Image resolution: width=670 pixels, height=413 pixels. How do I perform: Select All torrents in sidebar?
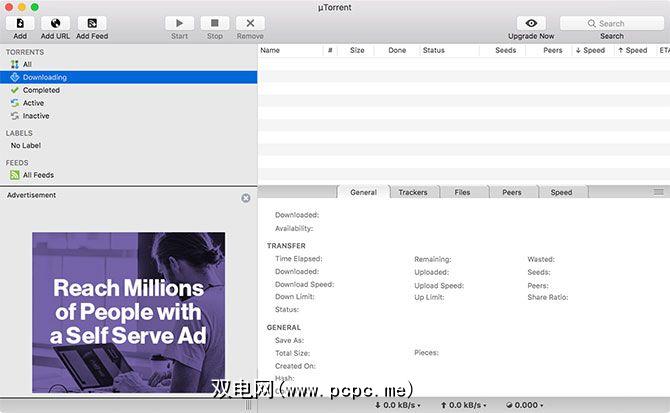coord(128,64)
